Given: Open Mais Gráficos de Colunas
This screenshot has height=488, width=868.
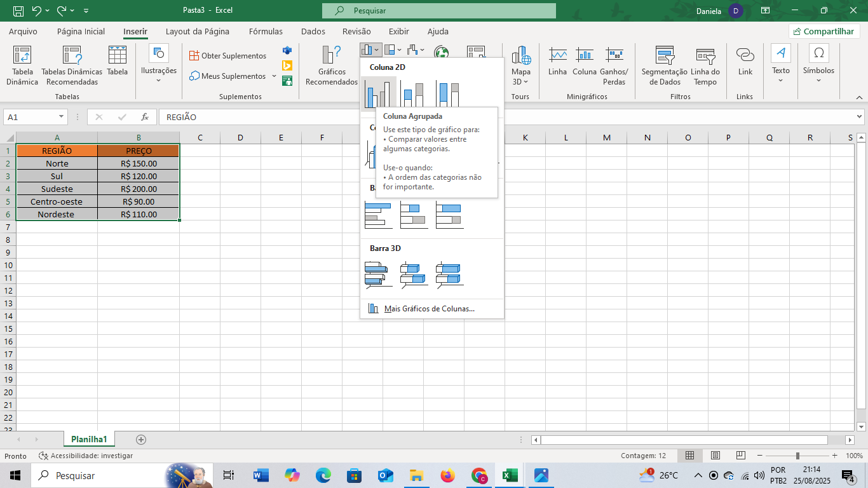Looking at the screenshot, I should coord(430,309).
